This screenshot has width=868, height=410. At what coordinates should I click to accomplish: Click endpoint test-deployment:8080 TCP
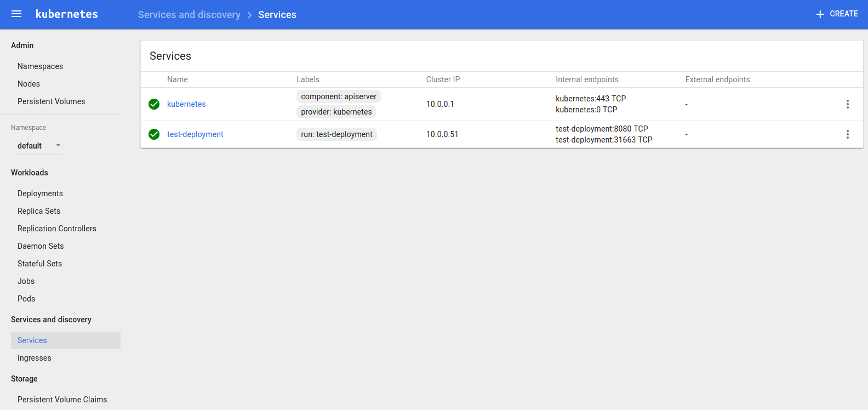tap(602, 129)
